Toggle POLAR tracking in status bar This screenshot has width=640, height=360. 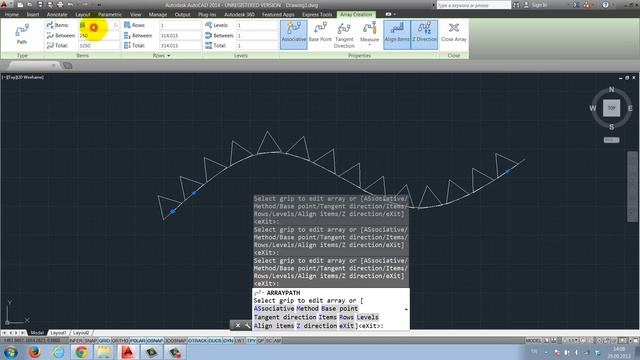[x=138, y=340]
